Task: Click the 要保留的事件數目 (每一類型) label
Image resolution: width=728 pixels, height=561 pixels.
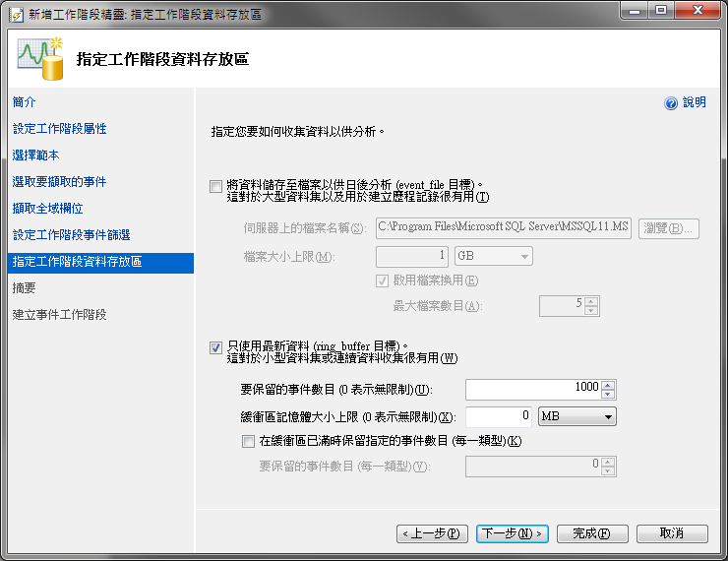Action: click(x=345, y=467)
